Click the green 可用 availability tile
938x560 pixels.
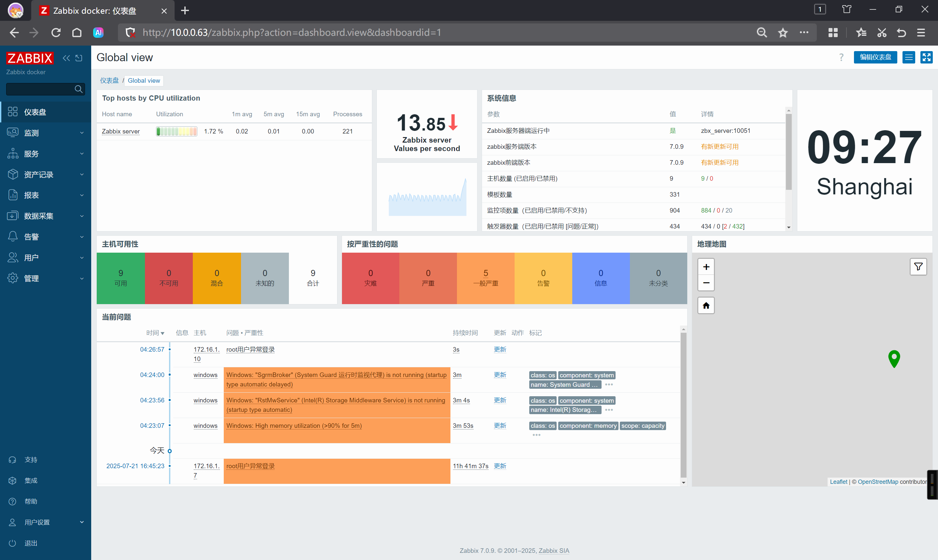pos(121,278)
